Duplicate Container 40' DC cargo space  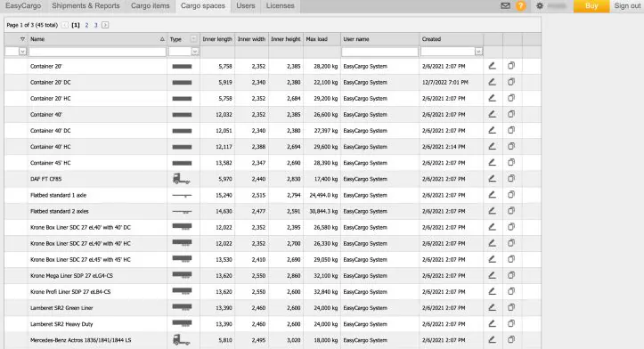pyautogui.click(x=511, y=130)
